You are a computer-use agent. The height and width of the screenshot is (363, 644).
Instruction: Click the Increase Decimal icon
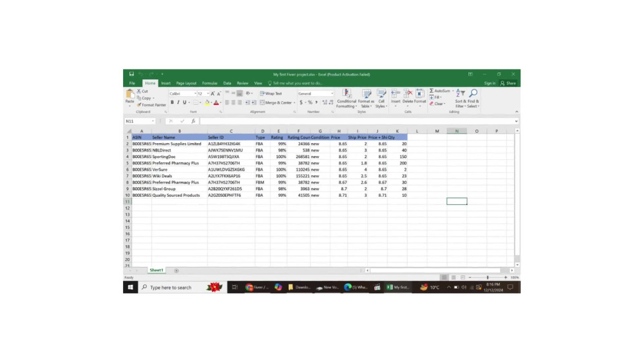pos(325,103)
